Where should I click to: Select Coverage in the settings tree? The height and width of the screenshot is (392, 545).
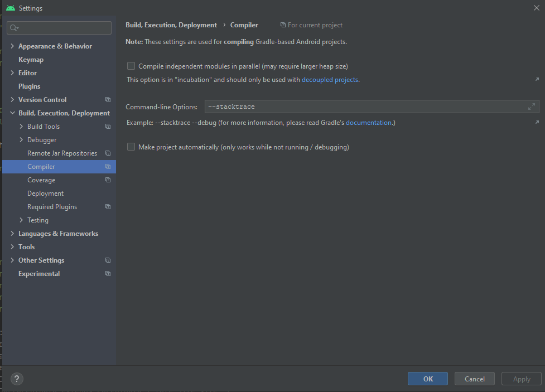coord(41,180)
